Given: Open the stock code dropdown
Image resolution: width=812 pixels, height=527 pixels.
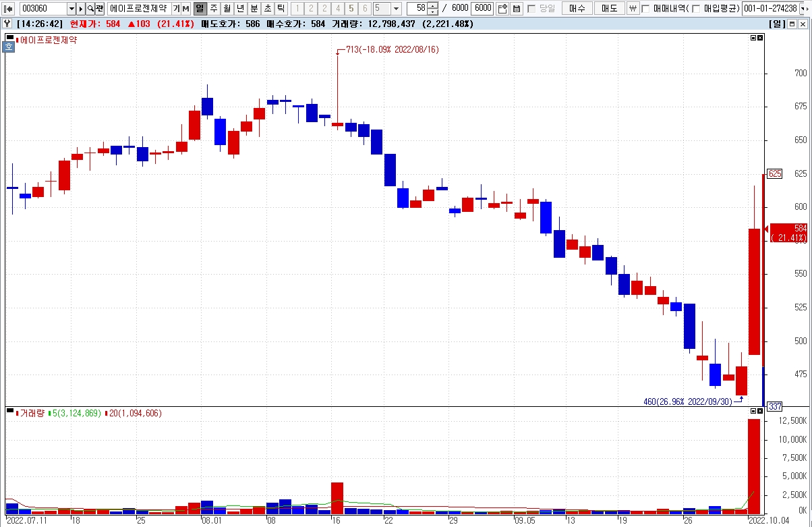Looking at the screenshot, I should [x=71, y=9].
